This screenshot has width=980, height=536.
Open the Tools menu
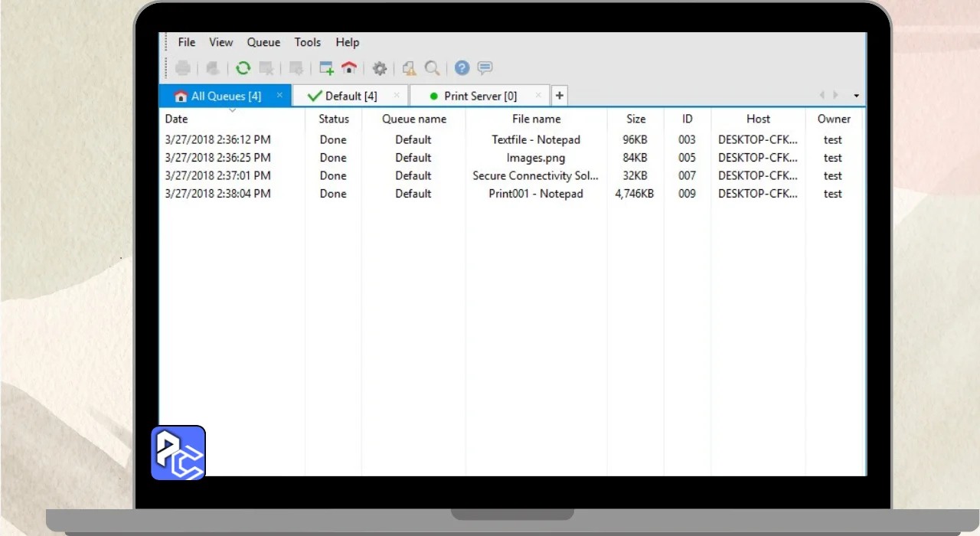[308, 42]
